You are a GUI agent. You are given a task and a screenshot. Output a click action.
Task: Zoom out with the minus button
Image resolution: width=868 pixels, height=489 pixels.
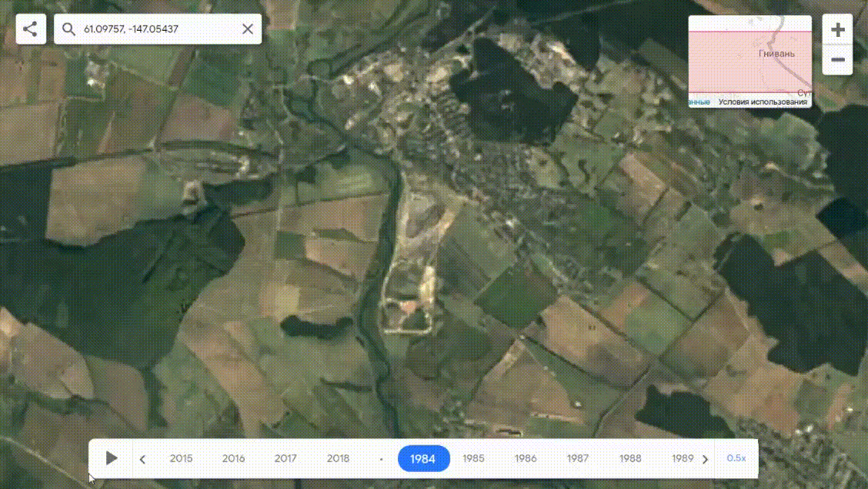(x=838, y=60)
